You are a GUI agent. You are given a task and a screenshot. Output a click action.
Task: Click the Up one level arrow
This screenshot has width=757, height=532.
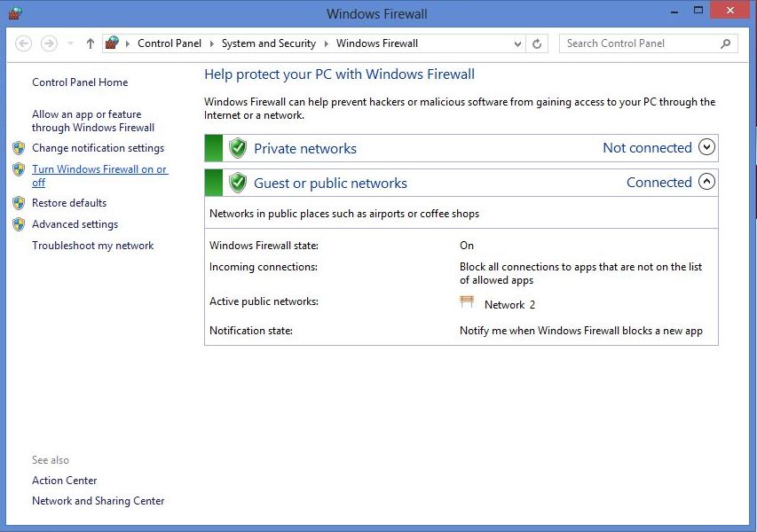[91, 43]
